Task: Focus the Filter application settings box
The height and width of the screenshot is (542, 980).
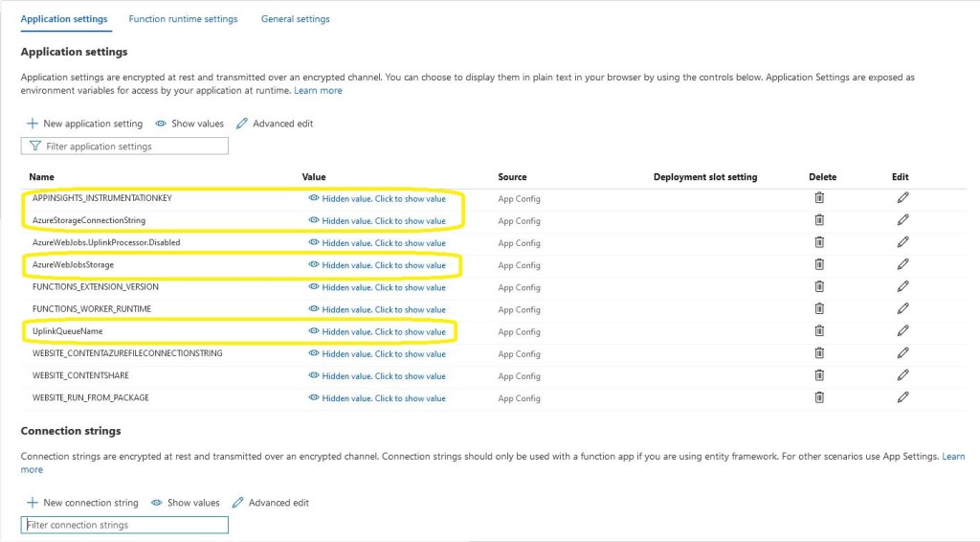Action: [124, 147]
